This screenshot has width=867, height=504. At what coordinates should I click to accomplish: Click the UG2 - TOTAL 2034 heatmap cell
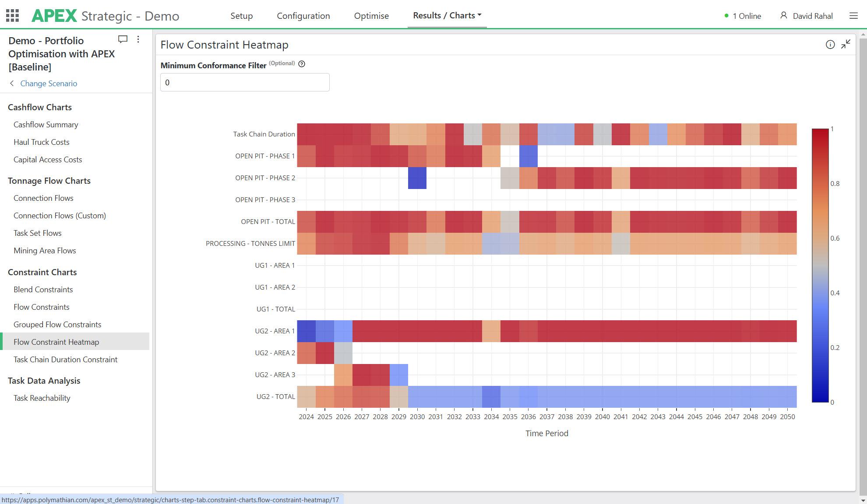[x=491, y=397]
